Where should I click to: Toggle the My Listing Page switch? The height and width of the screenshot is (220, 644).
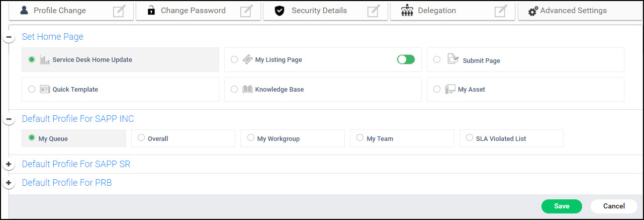tap(406, 59)
